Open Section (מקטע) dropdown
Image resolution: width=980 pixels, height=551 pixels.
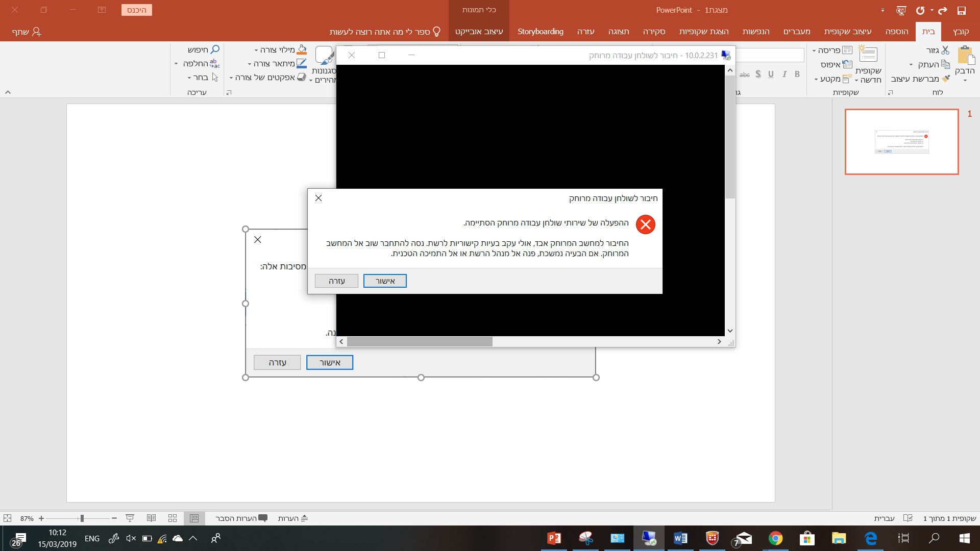[x=832, y=79]
